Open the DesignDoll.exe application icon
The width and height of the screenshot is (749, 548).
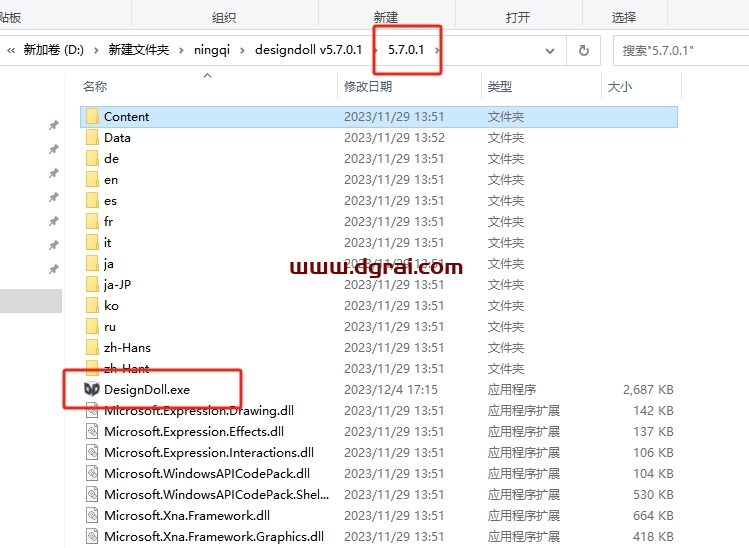pyautogui.click(x=92, y=389)
